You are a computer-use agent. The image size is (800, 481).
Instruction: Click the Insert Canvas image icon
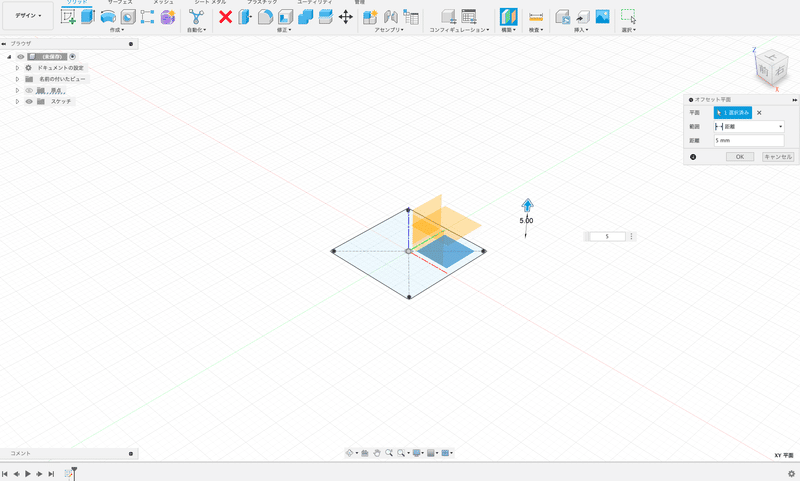tap(603, 17)
